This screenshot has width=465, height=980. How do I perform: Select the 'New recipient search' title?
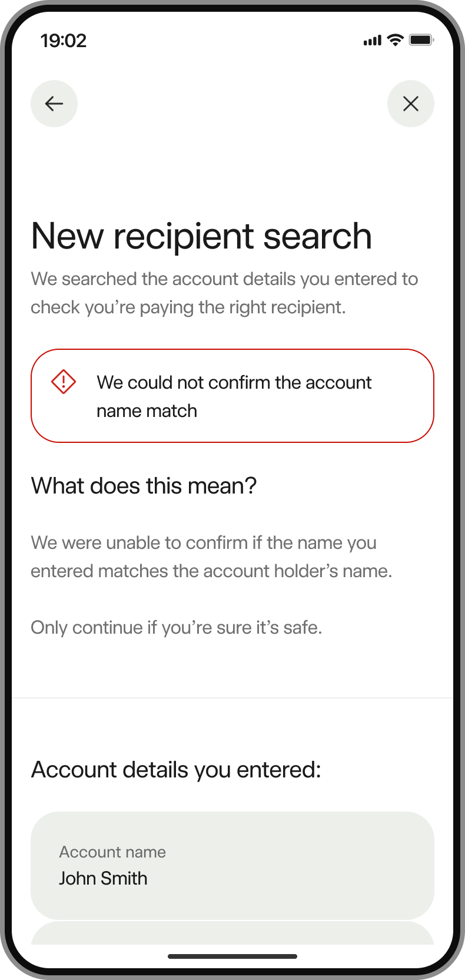[x=201, y=236]
